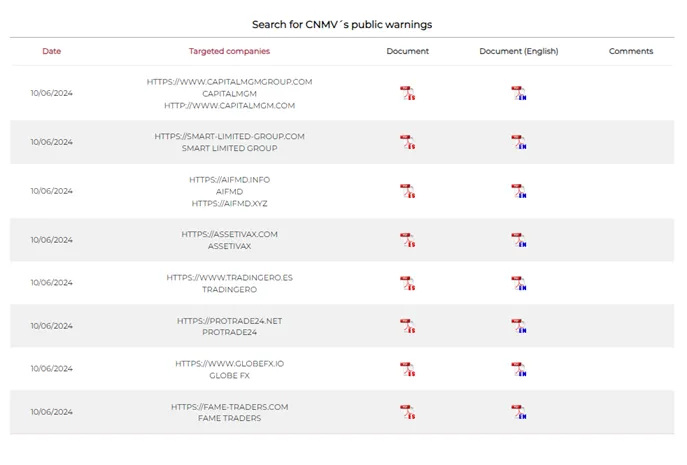Click the page title Search for CNMV's public warnings

tap(342, 25)
